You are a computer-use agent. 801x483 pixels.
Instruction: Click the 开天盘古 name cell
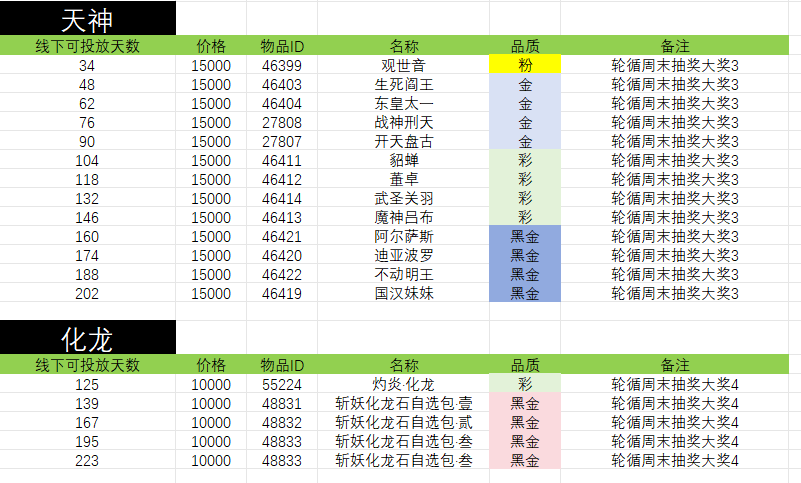click(x=403, y=141)
